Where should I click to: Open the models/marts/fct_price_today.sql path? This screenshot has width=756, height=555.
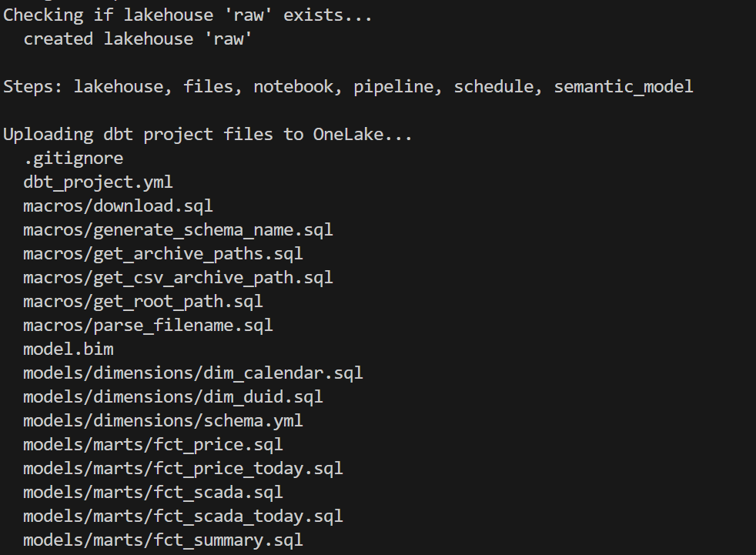pos(183,469)
